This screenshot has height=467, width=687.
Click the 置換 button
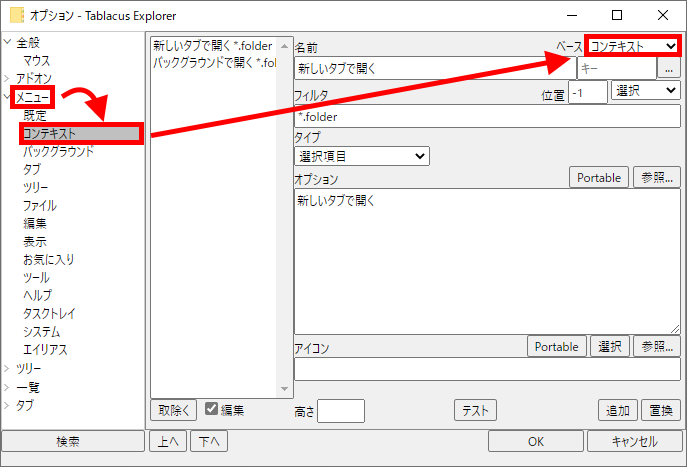click(x=661, y=410)
